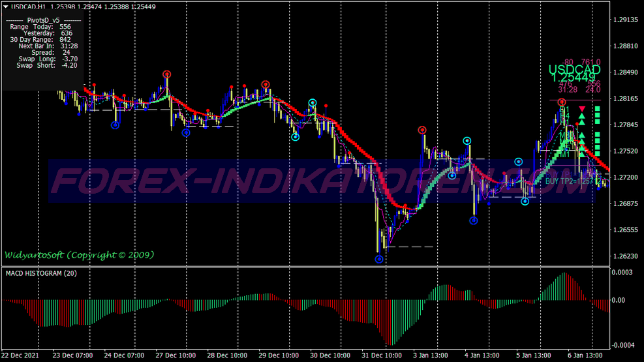The image size is (644, 362).
Task: Click price level 1.28165 on the axis
Action: tap(626, 98)
